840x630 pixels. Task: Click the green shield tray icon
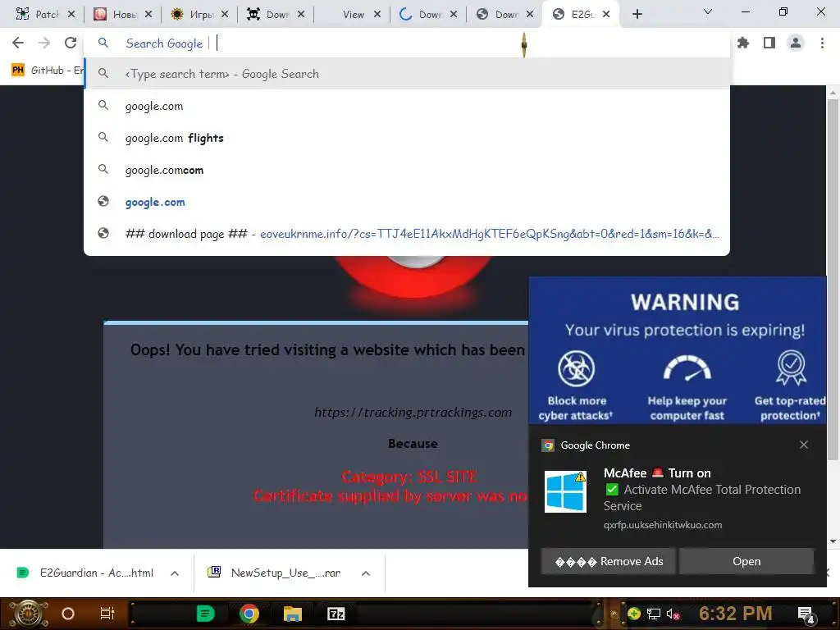pos(634,614)
